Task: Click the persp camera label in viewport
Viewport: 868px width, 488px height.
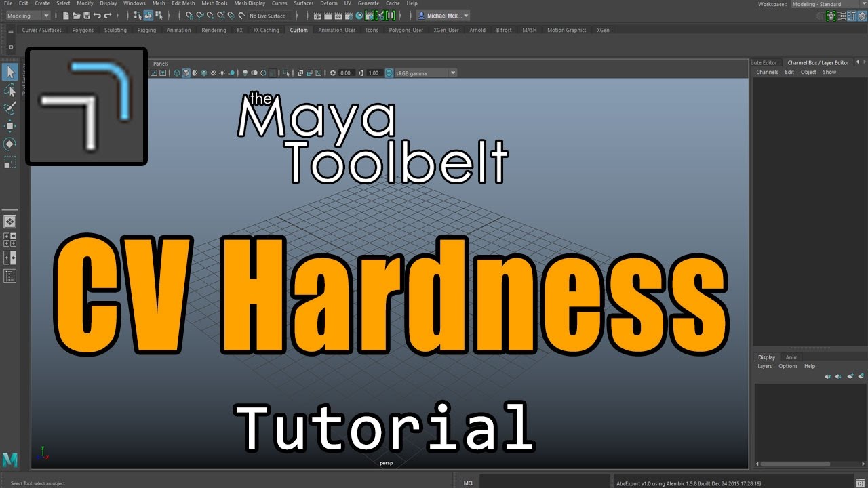Action: pos(386,462)
